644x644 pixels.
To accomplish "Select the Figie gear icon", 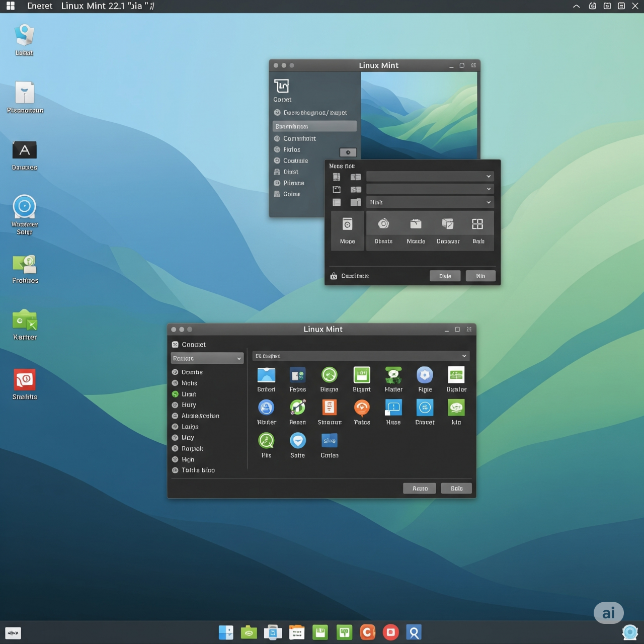I will [x=425, y=375].
